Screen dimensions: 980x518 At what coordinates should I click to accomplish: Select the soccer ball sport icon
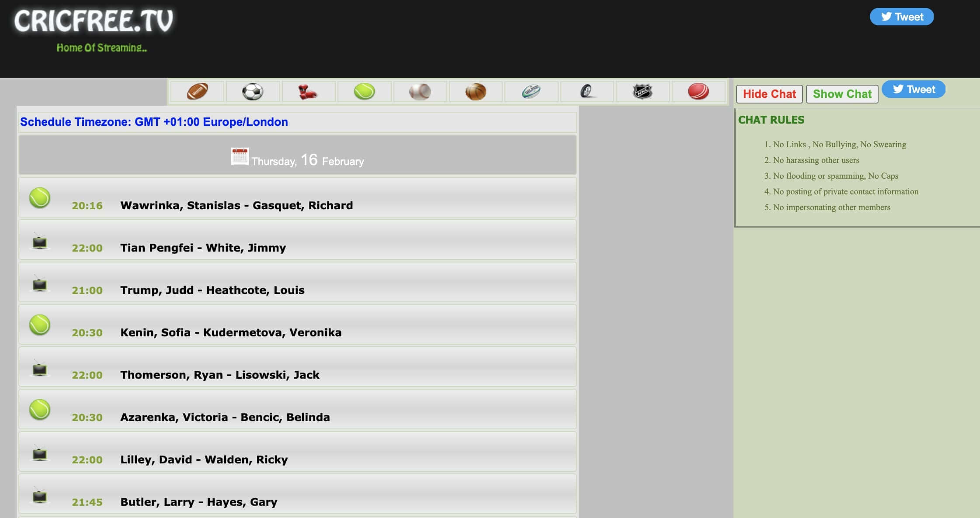pyautogui.click(x=253, y=92)
